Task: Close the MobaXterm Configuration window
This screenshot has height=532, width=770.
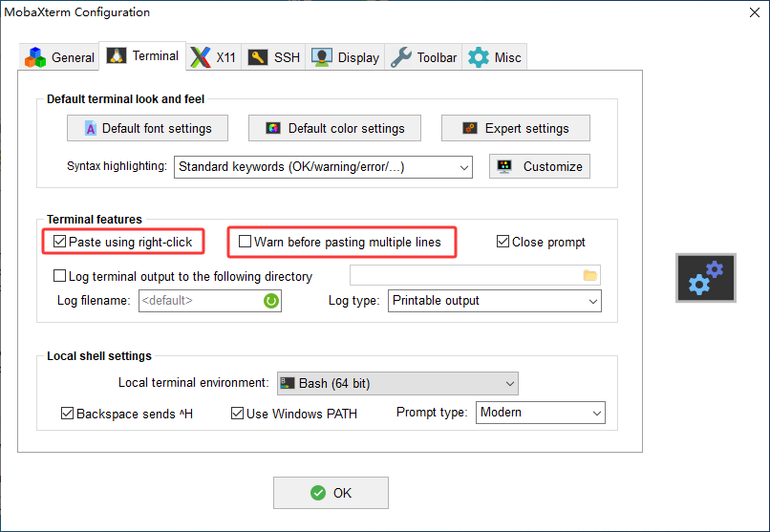Action: (755, 12)
